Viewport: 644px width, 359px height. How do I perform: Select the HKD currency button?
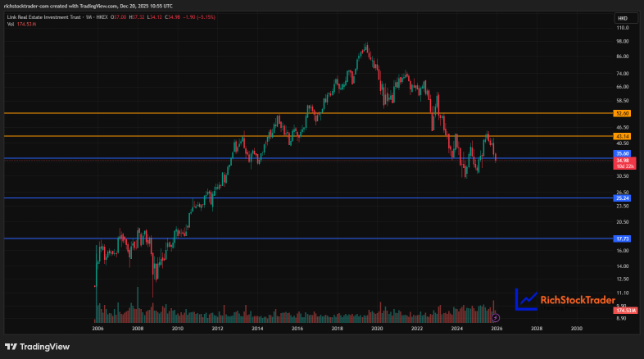623,18
